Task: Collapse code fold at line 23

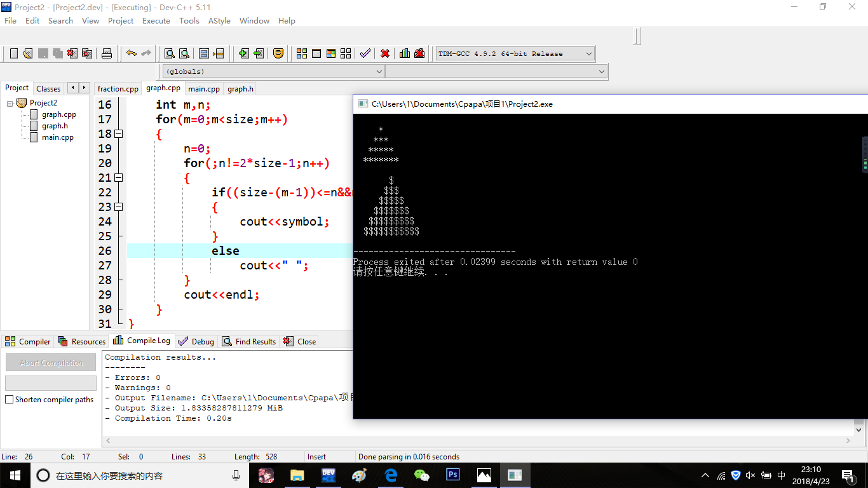Action: (x=118, y=207)
